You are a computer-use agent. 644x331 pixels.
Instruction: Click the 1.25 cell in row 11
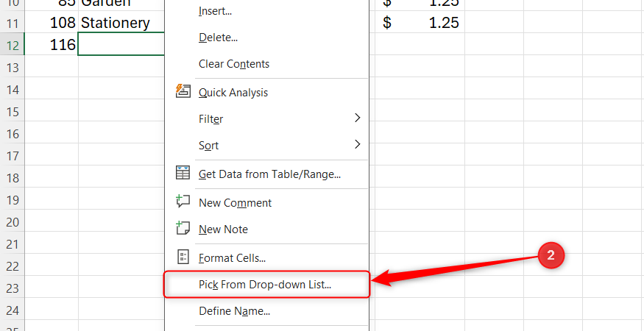[420, 22]
